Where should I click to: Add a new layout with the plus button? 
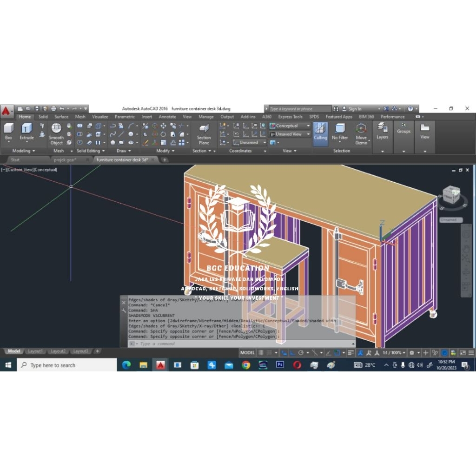click(98, 351)
